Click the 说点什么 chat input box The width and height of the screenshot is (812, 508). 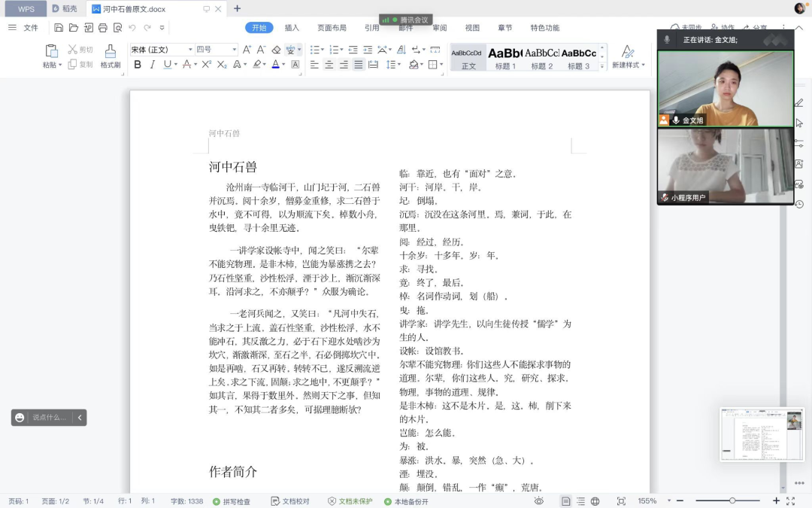(49, 417)
